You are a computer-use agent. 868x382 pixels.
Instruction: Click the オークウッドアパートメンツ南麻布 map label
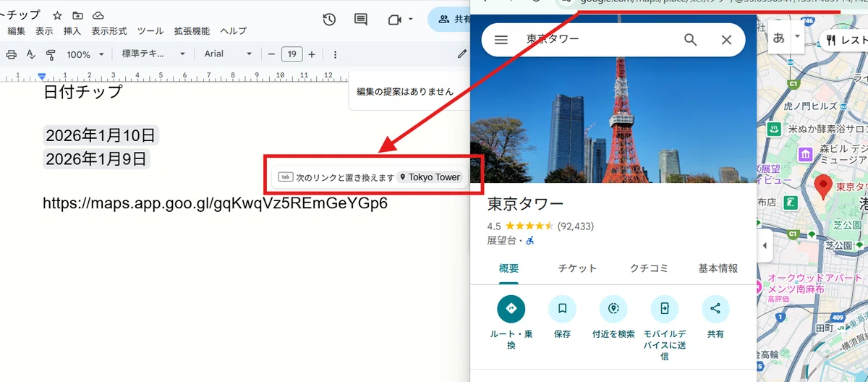click(814, 282)
